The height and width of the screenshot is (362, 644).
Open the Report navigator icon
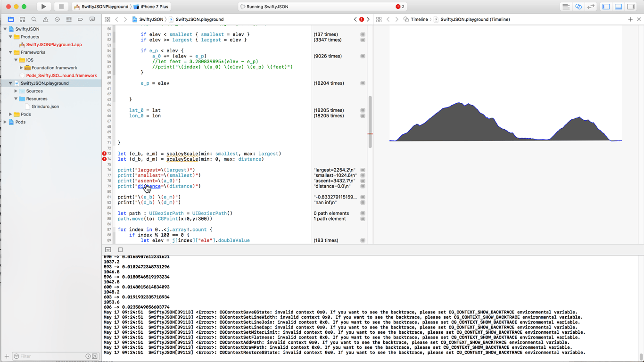click(92, 19)
